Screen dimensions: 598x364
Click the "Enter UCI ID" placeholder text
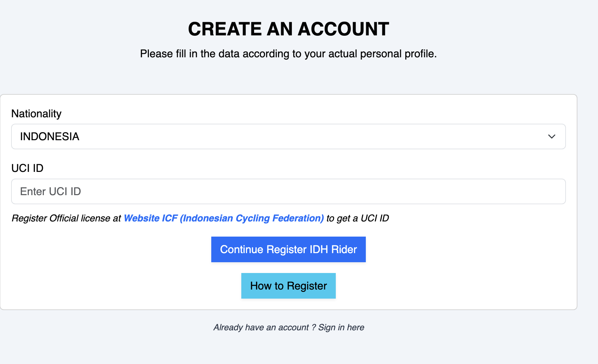[x=51, y=191]
